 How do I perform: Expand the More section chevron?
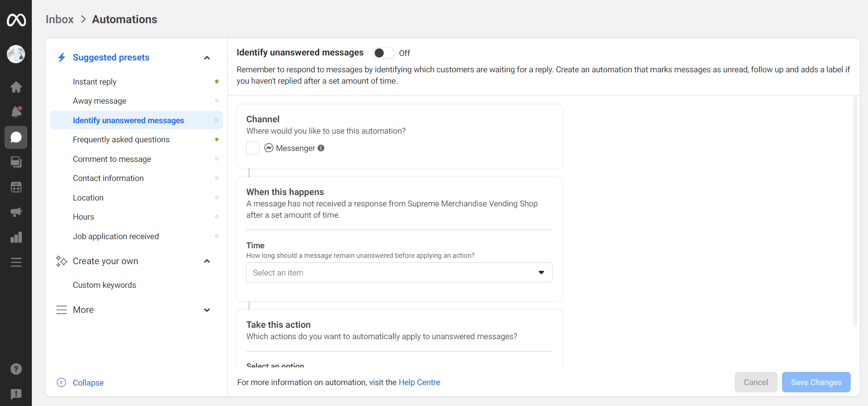207,310
